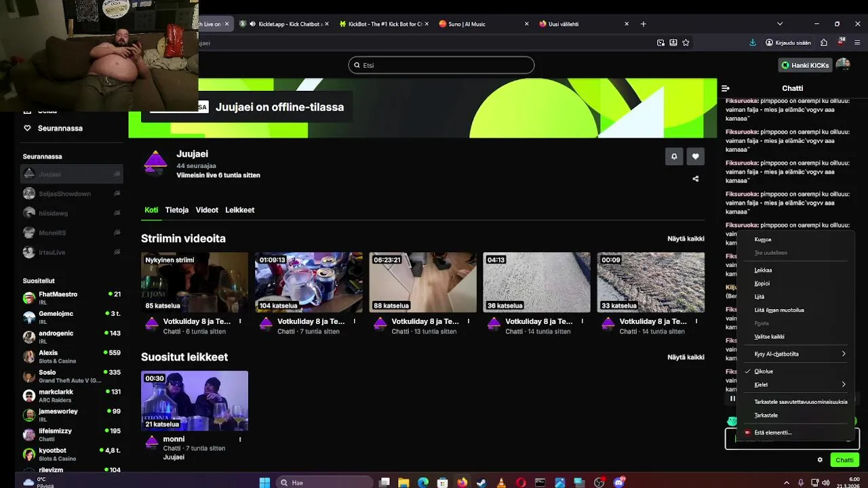Click the heart follow button for Juujaei
This screenshot has height=488, width=868.
[x=695, y=157]
